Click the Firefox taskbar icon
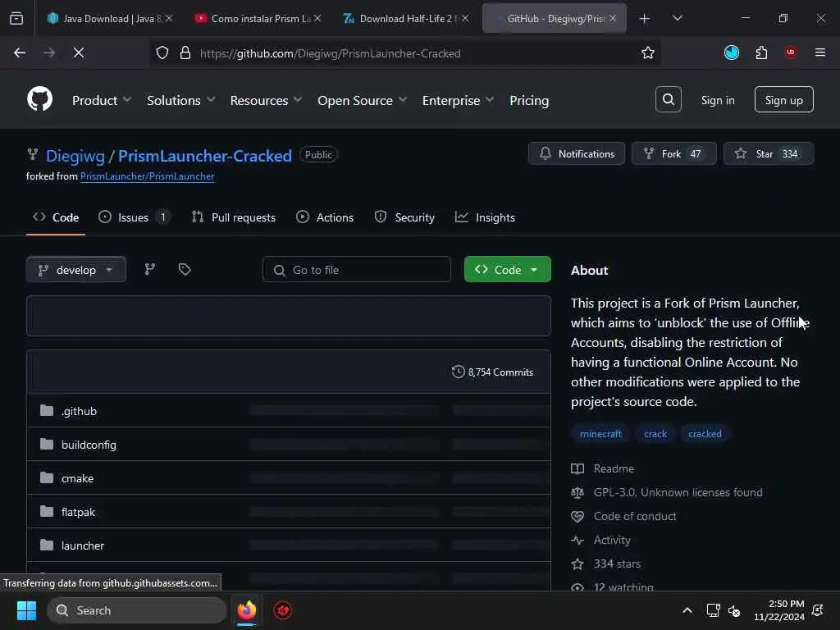Image resolution: width=840 pixels, height=630 pixels. tap(246, 610)
